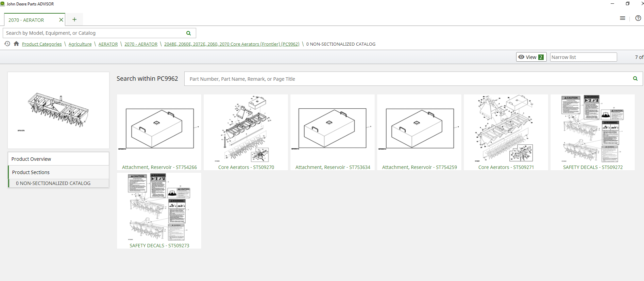Open AERATOR breadcrumb link

pyautogui.click(x=108, y=44)
